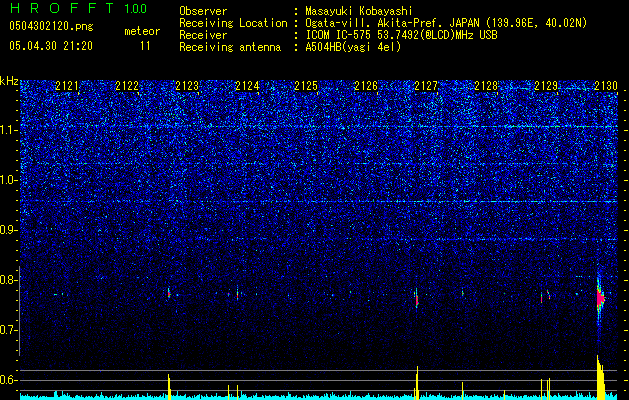Click the 2128 time axis label

tap(486, 86)
